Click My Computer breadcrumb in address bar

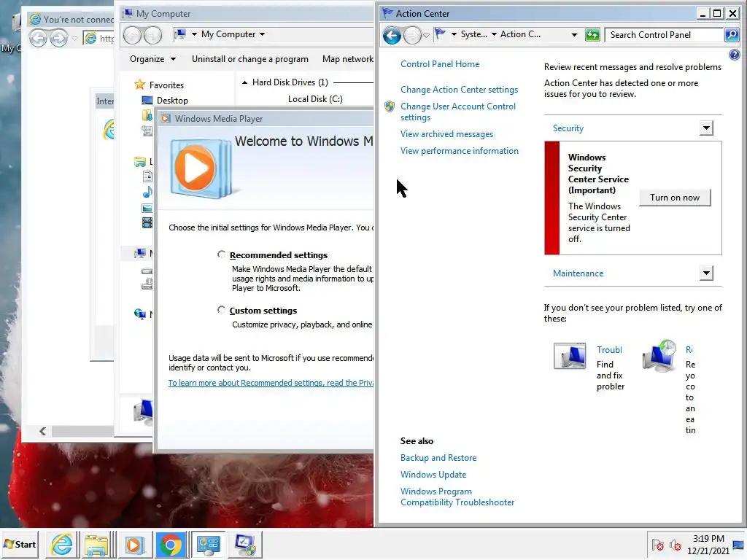click(x=228, y=34)
